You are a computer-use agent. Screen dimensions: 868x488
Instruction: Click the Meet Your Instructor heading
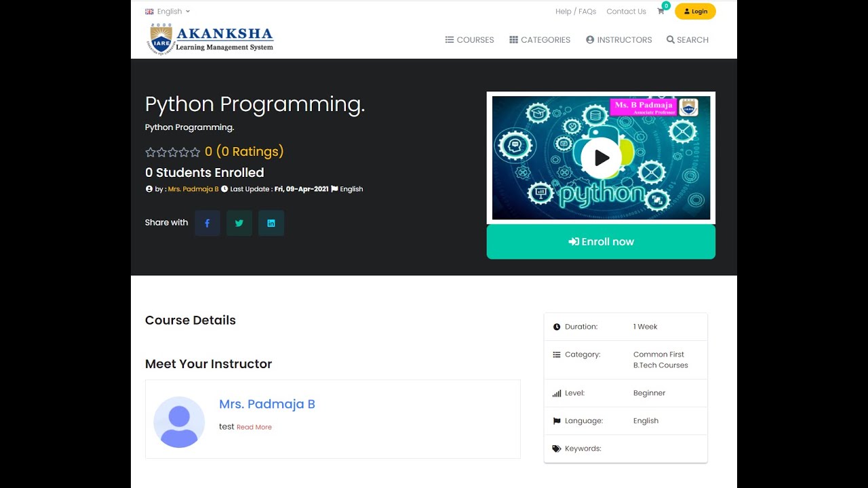click(208, 364)
